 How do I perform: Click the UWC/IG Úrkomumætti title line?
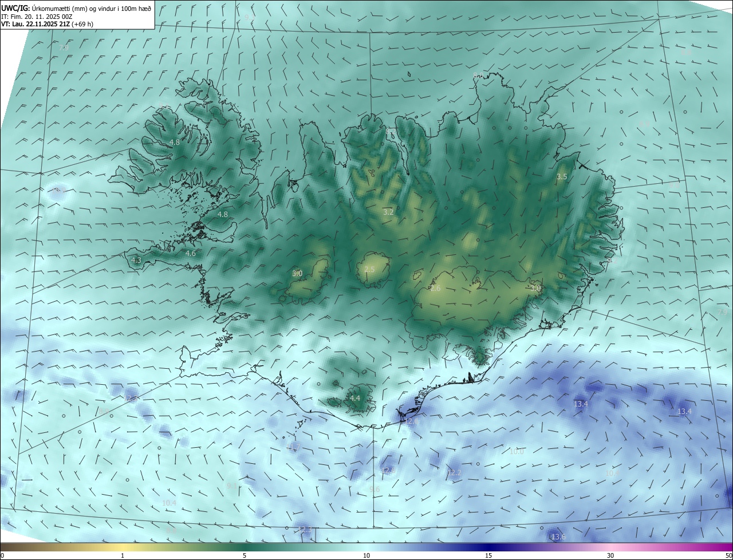(76, 8)
